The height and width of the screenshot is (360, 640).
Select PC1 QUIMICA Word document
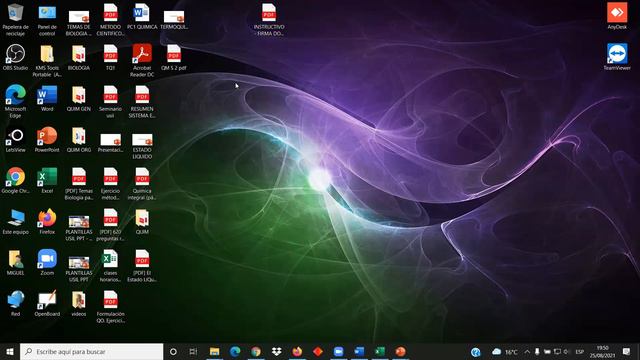pos(142,16)
